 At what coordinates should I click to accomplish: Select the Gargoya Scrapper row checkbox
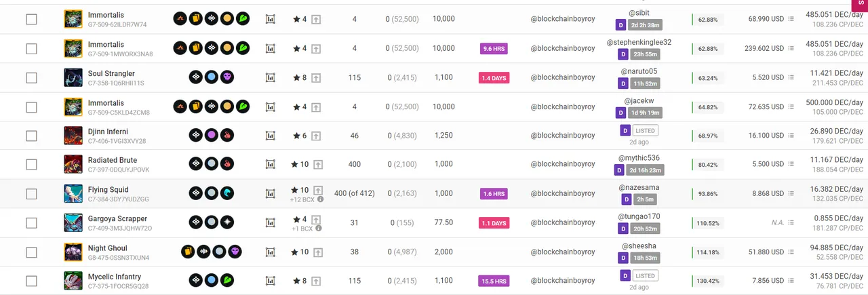coord(31,223)
